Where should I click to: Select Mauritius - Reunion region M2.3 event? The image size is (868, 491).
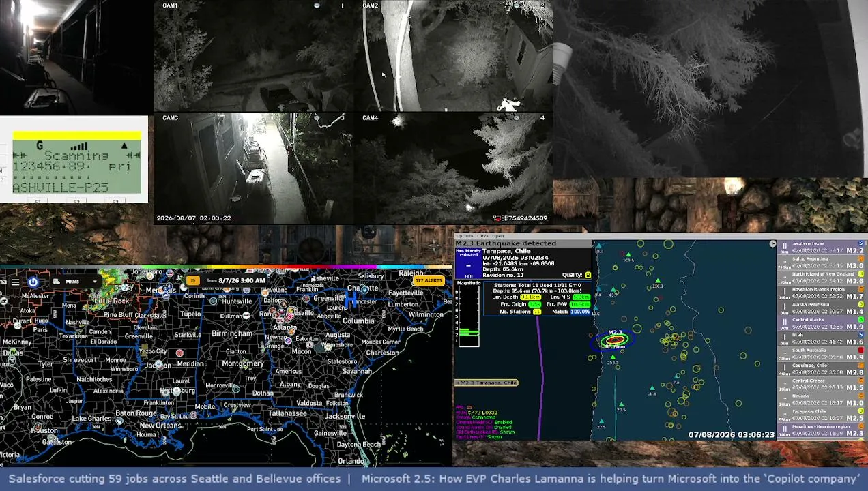[822, 430]
